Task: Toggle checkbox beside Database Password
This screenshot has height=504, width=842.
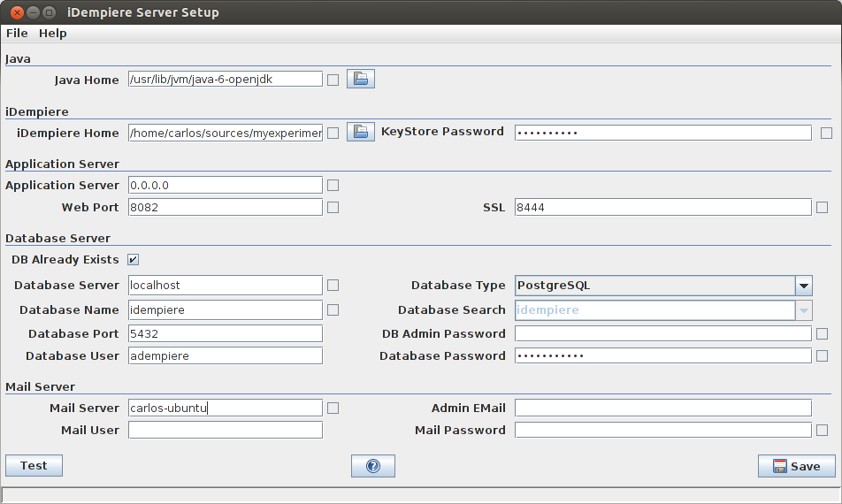Action: (823, 355)
